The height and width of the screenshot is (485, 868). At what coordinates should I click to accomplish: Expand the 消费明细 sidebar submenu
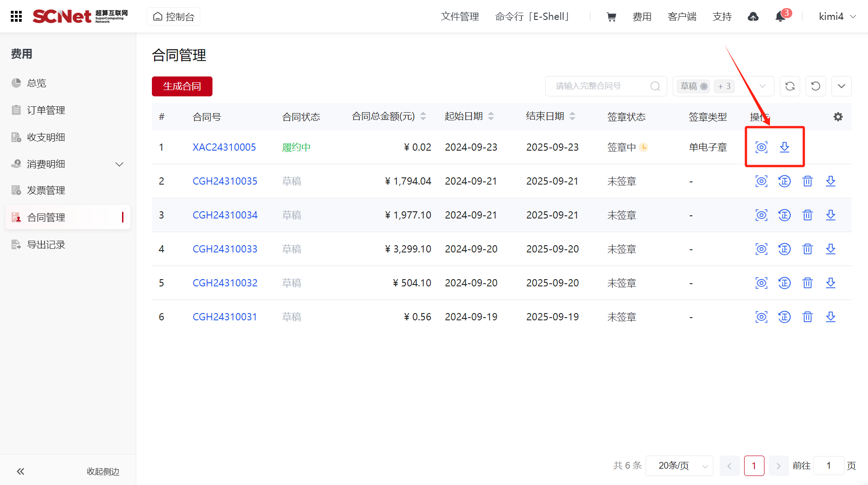119,164
